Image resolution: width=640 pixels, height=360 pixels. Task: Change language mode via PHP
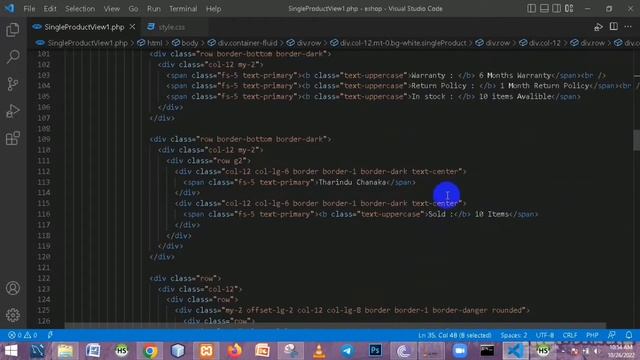tap(592, 335)
